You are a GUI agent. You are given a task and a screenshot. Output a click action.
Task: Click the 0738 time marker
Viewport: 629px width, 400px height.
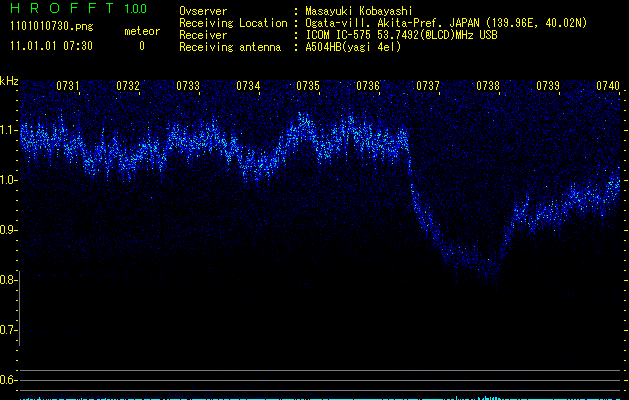pyautogui.click(x=488, y=87)
